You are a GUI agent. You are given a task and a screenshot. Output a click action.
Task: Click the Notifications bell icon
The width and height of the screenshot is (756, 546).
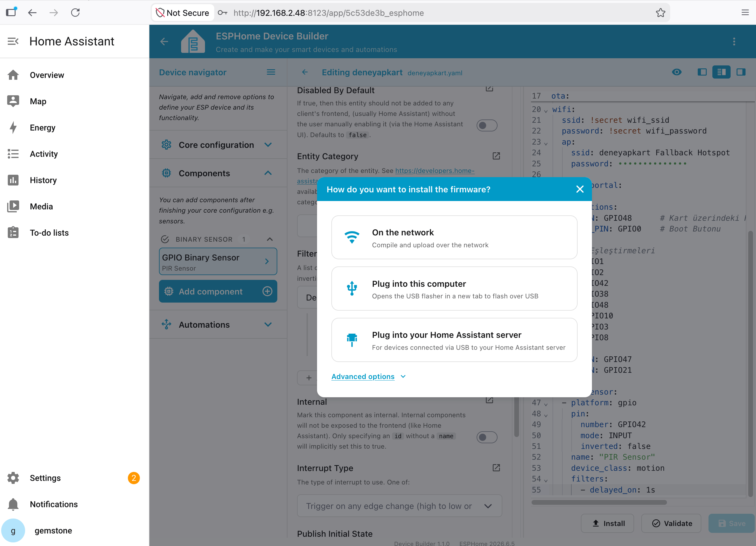[x=13, y=504]
